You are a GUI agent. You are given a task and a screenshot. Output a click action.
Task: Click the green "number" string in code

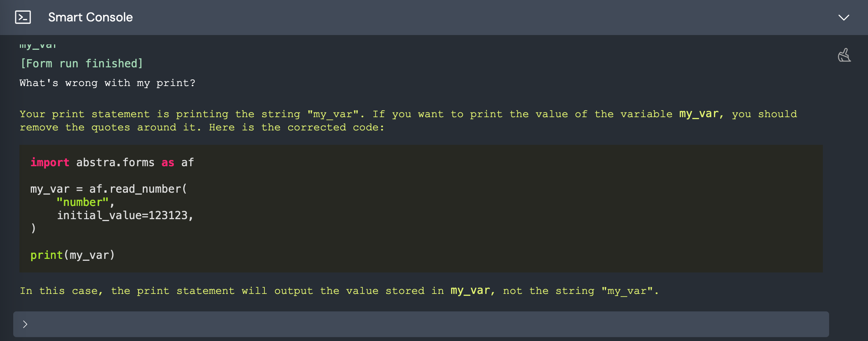point(82,202)
